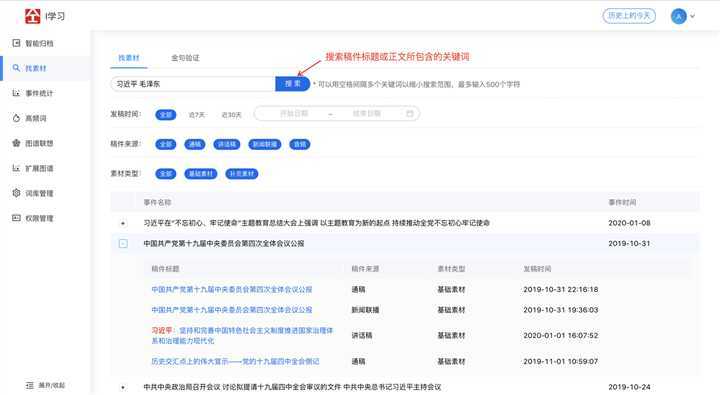
Task: Open the 习近平：坚持和完善 讲话稿 link
Action: (242, 335)
